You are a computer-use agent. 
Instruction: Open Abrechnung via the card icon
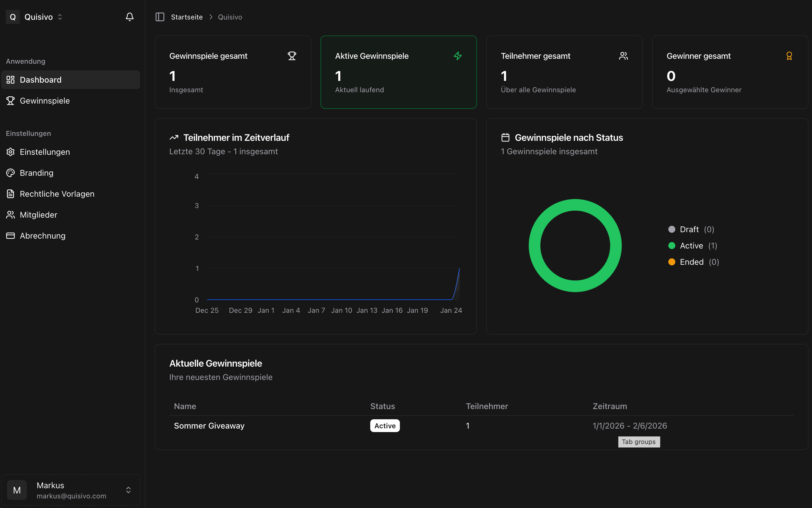click(x=10, y=235)
